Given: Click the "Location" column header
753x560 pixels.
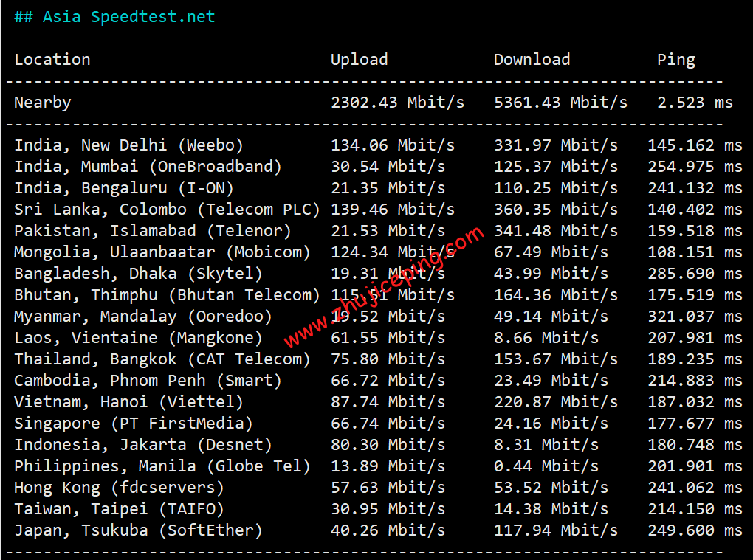Looking at the screenshot, I should coord(52,60).
